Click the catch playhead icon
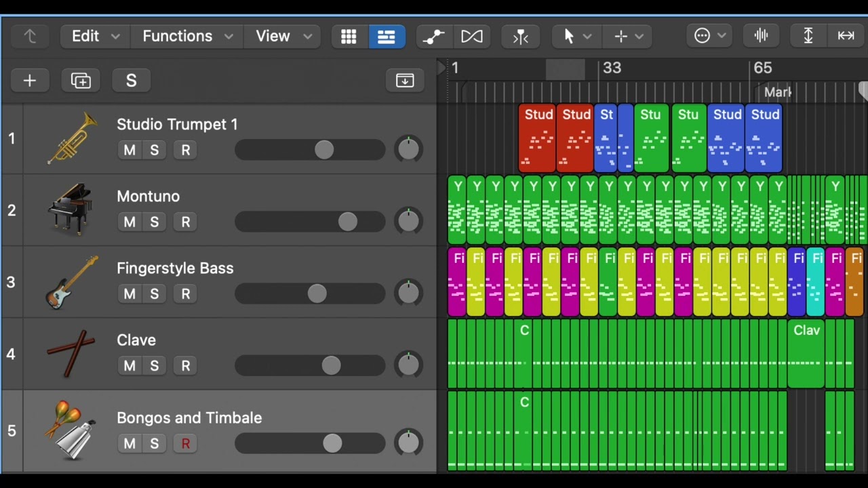Image resolution: width=868 pixels, height=488 pixels. (520, 37)
